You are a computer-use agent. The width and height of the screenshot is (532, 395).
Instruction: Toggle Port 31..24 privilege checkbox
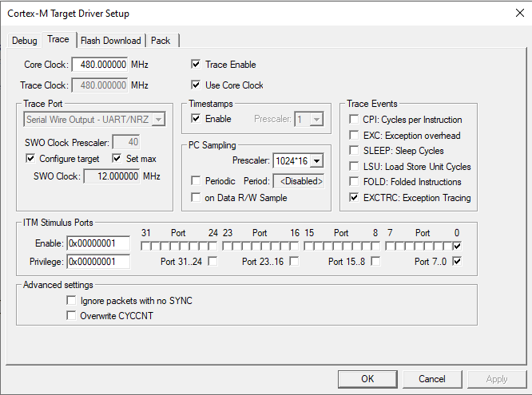pos(212,261)
